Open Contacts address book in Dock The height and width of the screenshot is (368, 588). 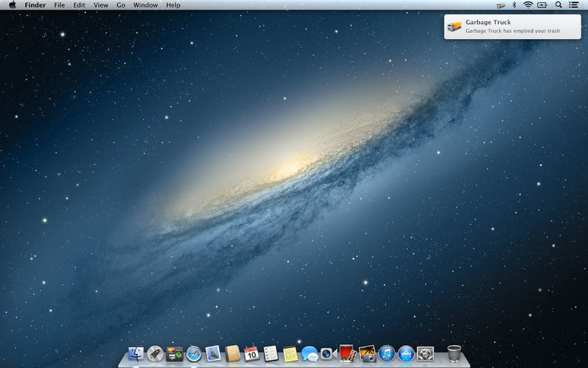(232, 354)
